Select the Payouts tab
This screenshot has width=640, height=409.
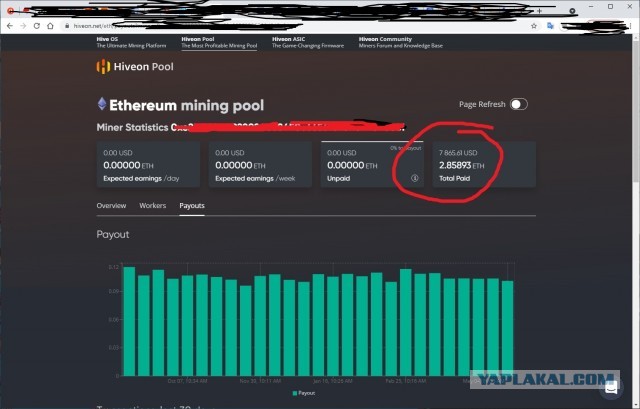tap(192, 205)
